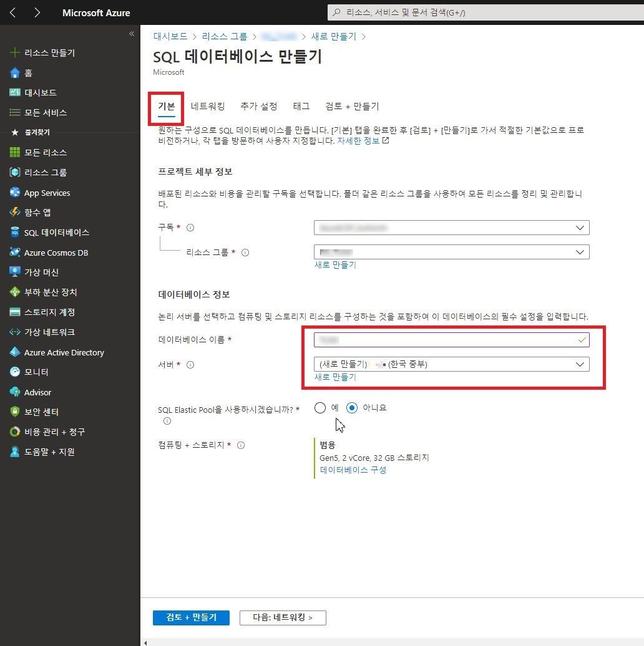644x646 pixels.
Task: Click the 가상 네트워크 arrows icon
Action: coord(15,332)
